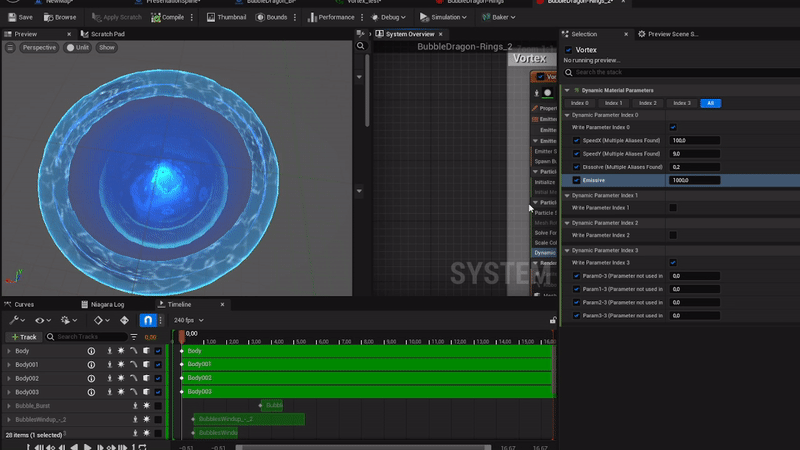Open the Preview Scene Settings tab
The width and height of the screenshot is (800, 450).
668,34
